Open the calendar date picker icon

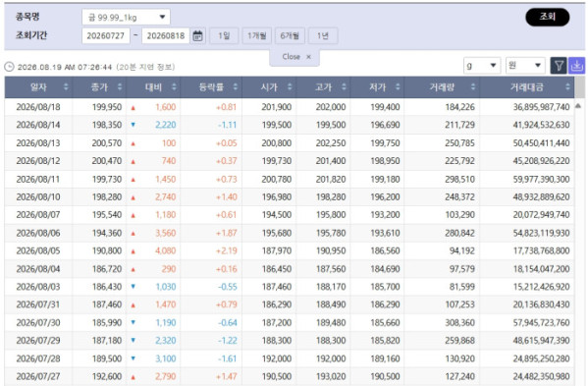coord(197,36)
